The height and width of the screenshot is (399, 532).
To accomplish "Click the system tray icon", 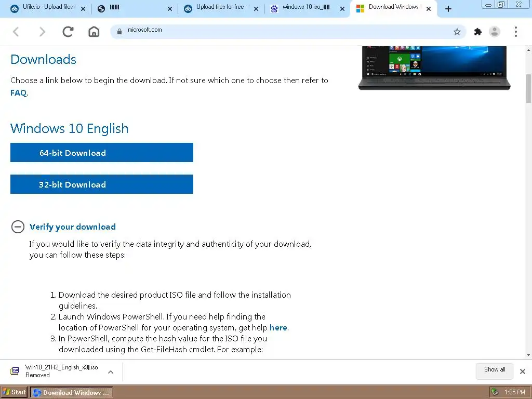I will coord(495,392).
